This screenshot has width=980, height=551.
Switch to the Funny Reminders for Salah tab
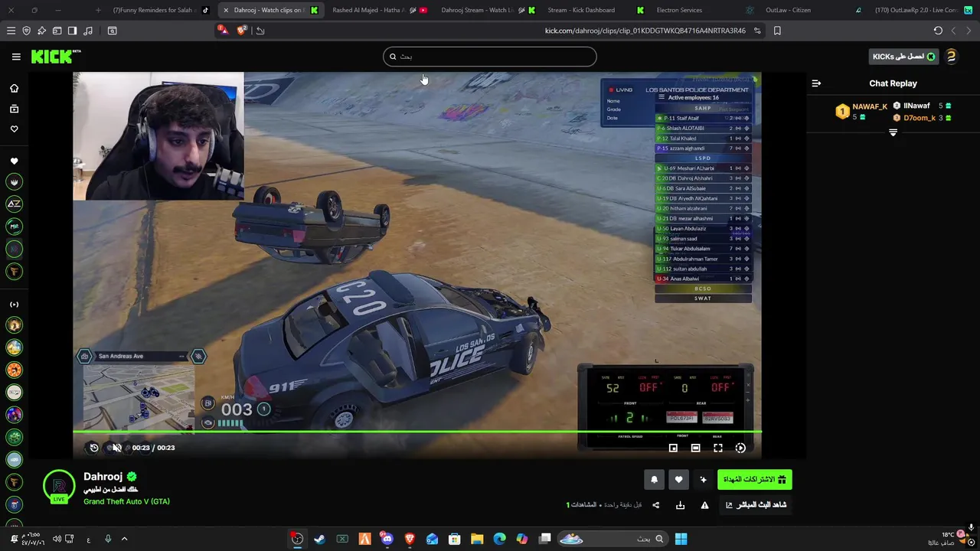click(161, 10)
